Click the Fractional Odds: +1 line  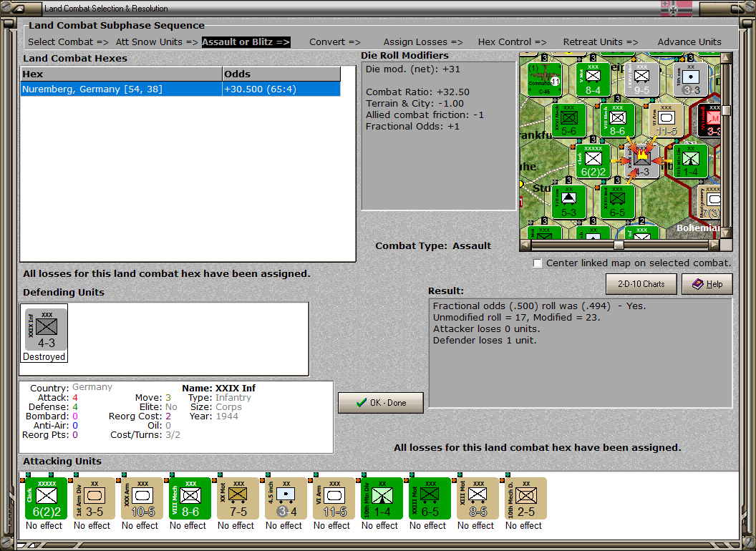(412, 127)
